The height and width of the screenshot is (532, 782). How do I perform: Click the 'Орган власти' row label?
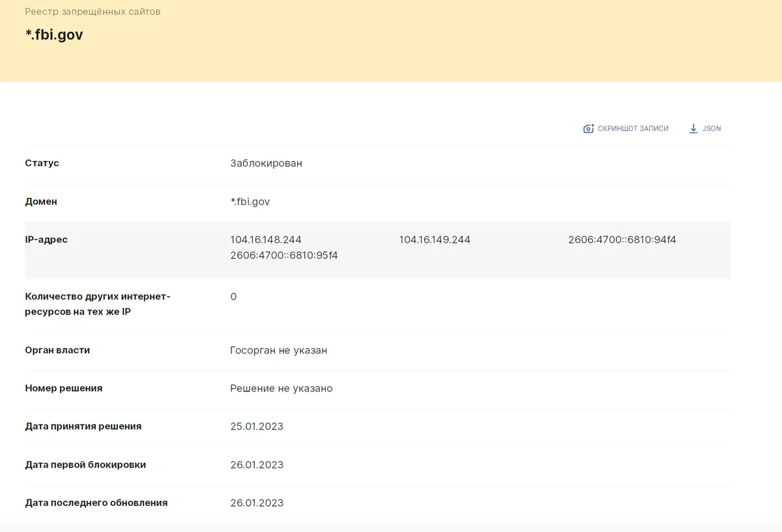[57, 350]
